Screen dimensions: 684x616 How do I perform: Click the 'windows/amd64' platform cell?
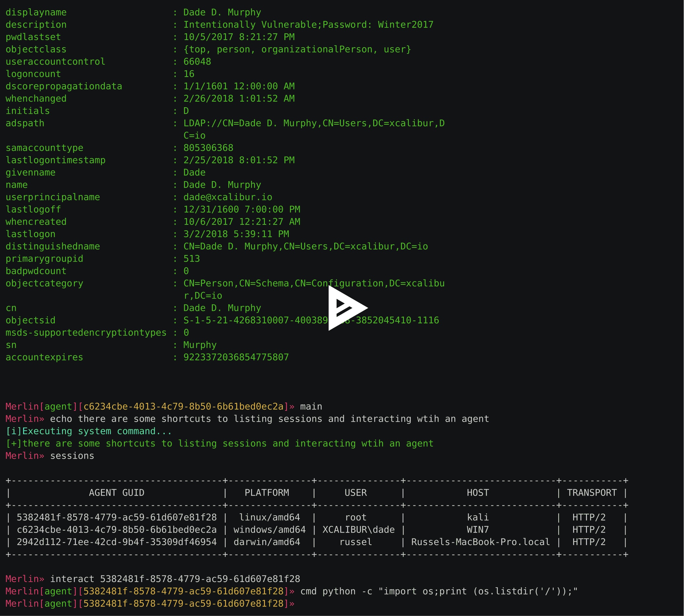pyautogui.click(x=269, y=530)
